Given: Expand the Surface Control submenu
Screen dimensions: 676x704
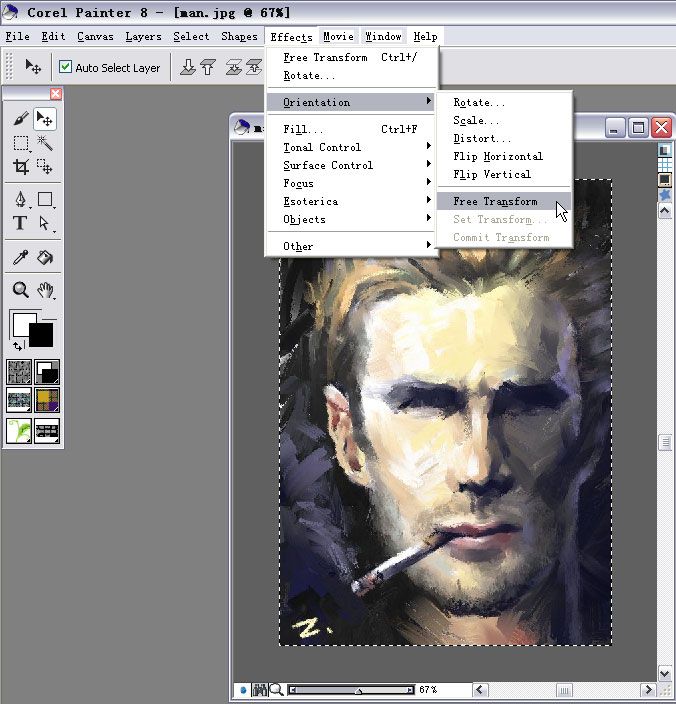Looking at the screenshot, I should (351, 165).
